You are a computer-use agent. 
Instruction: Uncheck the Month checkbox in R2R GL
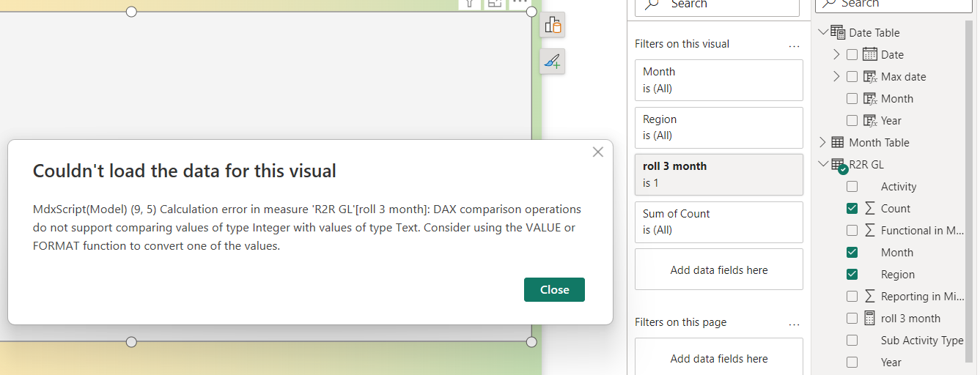click(852, 252)
